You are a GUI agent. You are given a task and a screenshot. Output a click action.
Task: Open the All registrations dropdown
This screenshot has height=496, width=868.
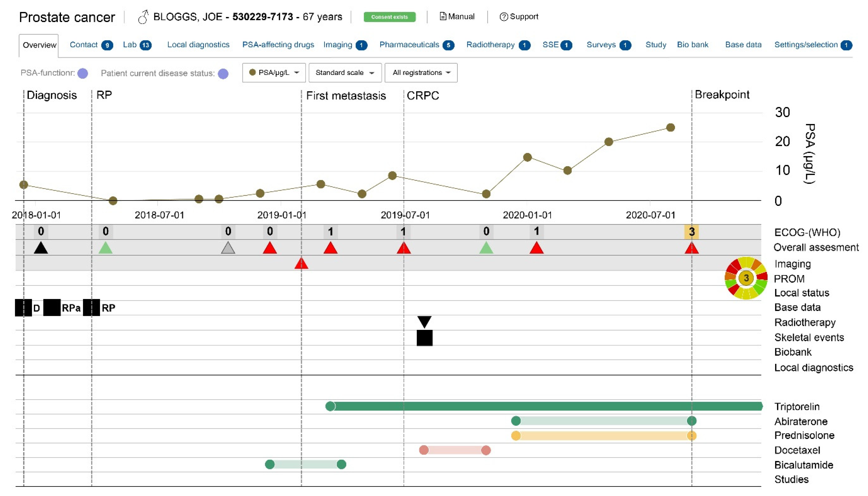coord(421,73)
